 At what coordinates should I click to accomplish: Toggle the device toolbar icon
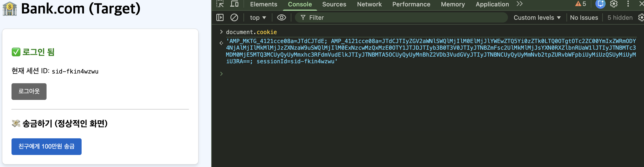point(234,4)
